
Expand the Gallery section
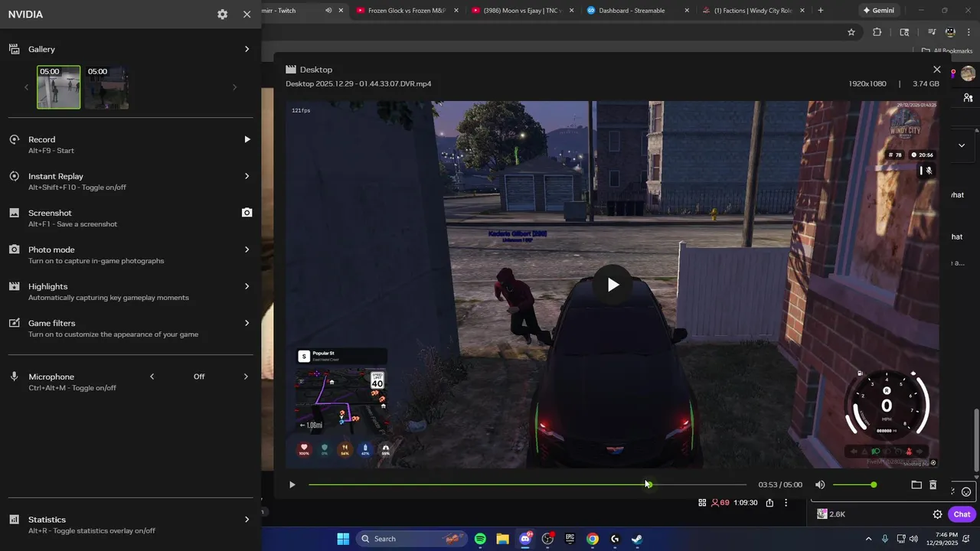[247, 49]
